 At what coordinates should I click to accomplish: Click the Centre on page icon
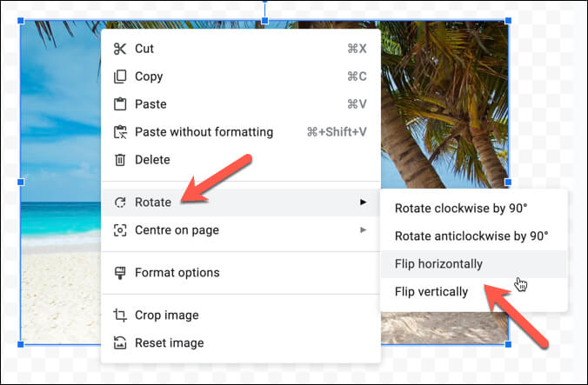[120, 230]
